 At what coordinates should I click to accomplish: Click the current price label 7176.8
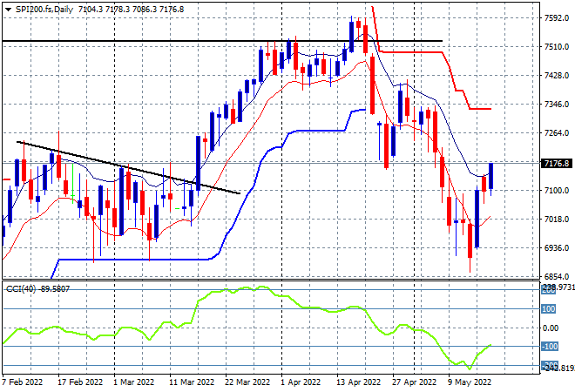click(557, 163)
